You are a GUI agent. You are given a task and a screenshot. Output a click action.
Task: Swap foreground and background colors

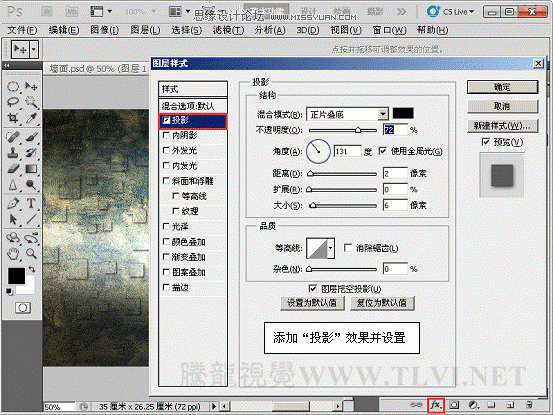tap(32, 269)
